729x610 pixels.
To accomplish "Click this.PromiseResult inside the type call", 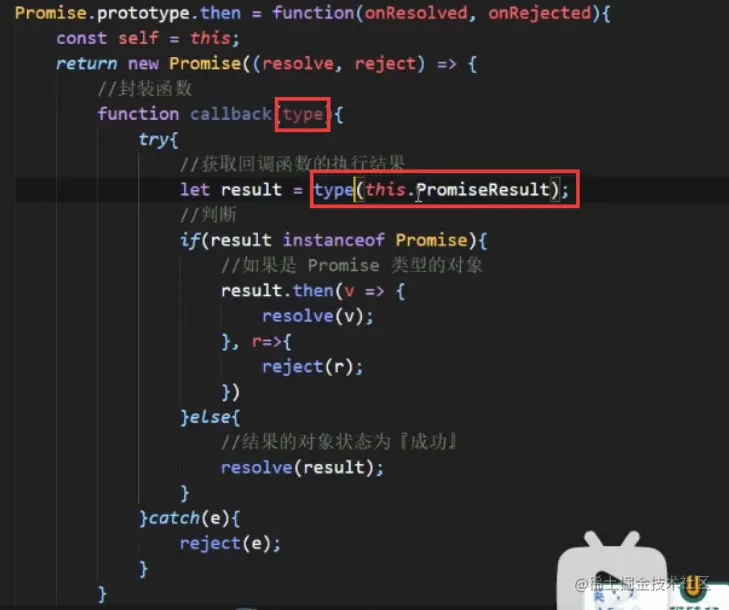I will tap(457, 189).
